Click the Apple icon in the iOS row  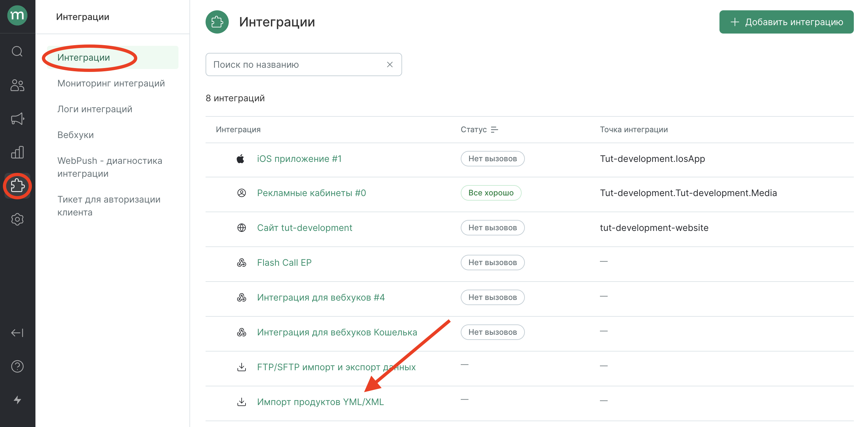click(x=241, y=159)
